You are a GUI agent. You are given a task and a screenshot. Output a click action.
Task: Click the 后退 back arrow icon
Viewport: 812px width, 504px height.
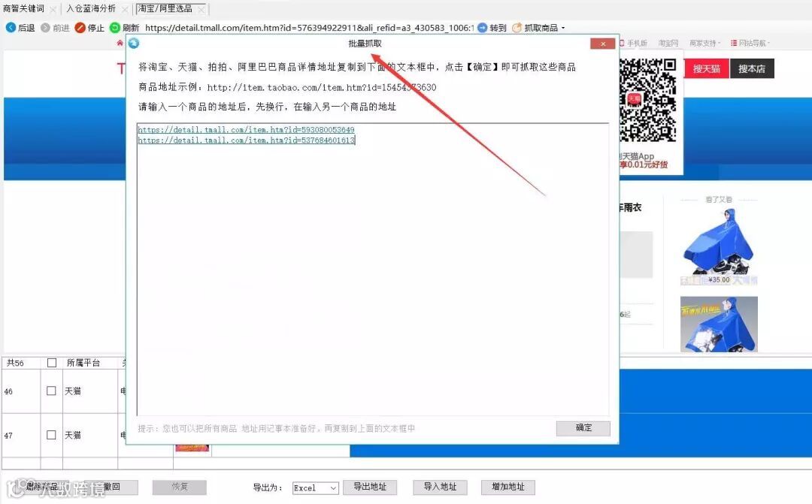click(x=11, y=28)
